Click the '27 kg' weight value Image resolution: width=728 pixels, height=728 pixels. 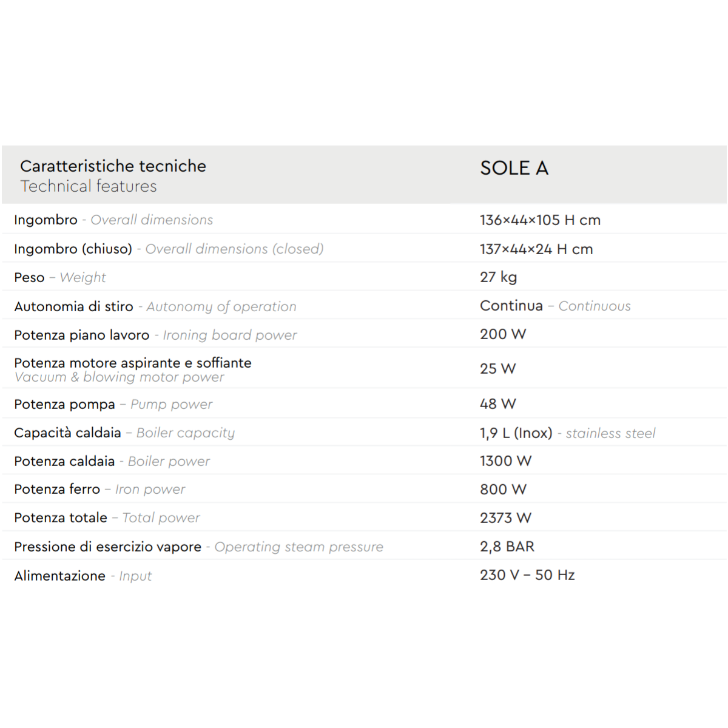pos(498,277)
